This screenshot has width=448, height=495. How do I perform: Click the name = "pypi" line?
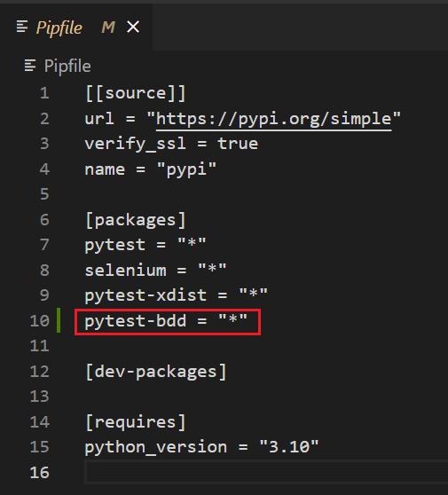pos(151,169)
